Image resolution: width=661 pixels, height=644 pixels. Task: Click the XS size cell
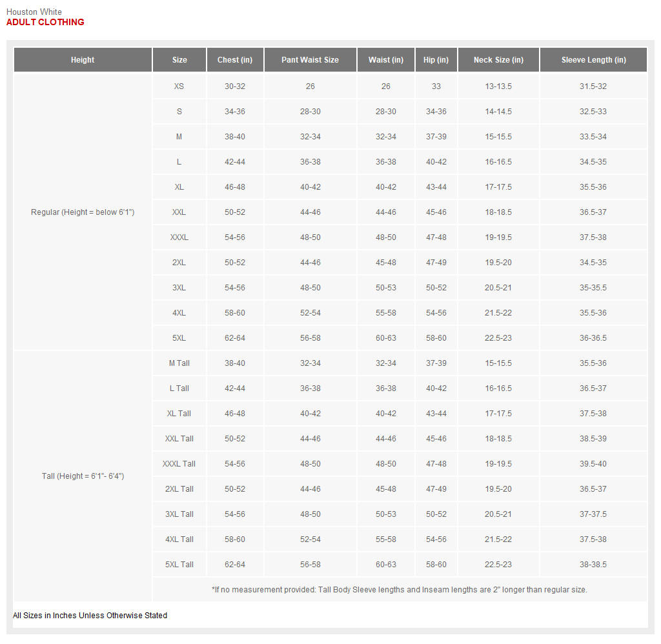[x=179, y=86]
